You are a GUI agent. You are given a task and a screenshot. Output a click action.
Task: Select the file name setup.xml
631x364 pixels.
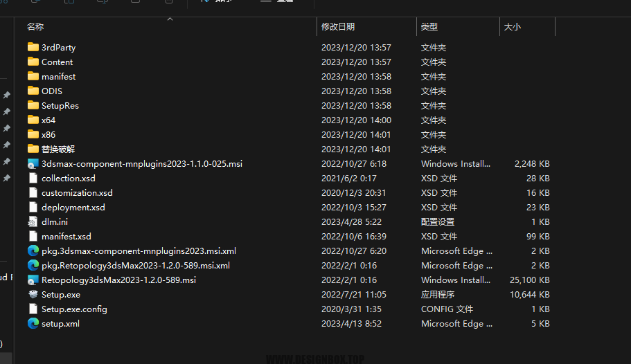60,323
